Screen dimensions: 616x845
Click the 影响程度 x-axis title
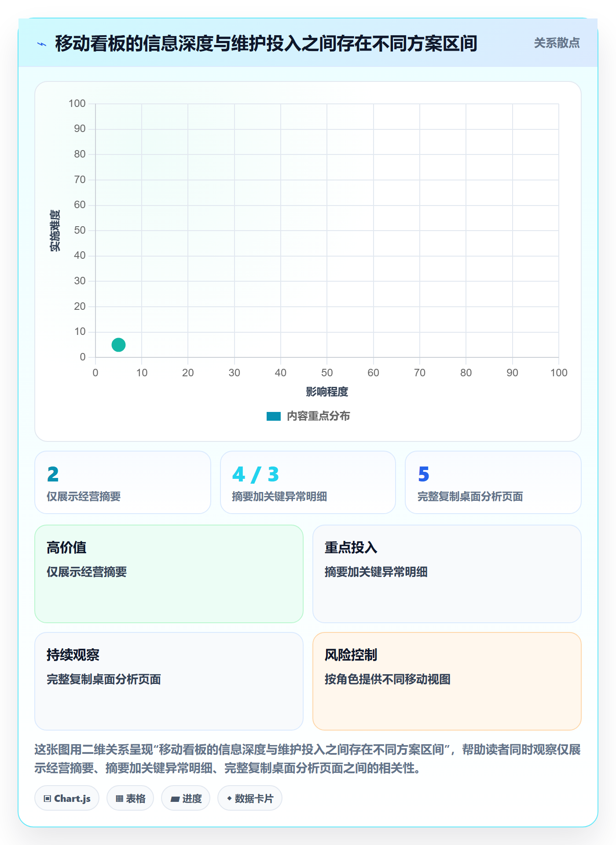coord(327,392)
